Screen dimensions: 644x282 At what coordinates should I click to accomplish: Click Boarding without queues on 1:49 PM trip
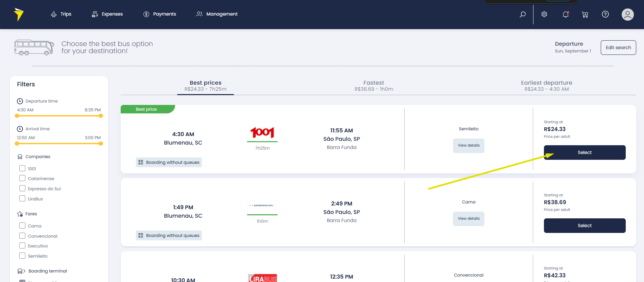point(169,236)
